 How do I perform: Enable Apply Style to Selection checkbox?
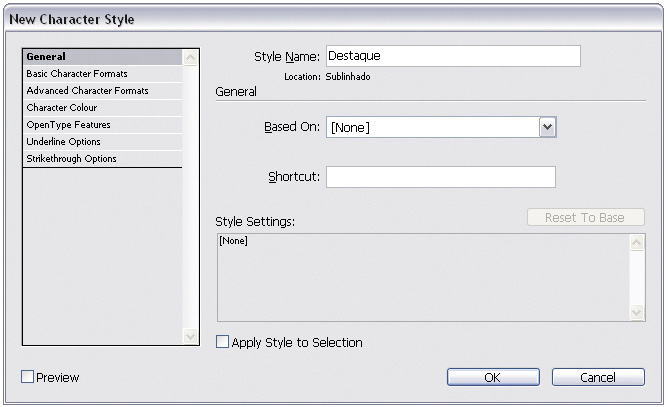[x=222, y=342]
